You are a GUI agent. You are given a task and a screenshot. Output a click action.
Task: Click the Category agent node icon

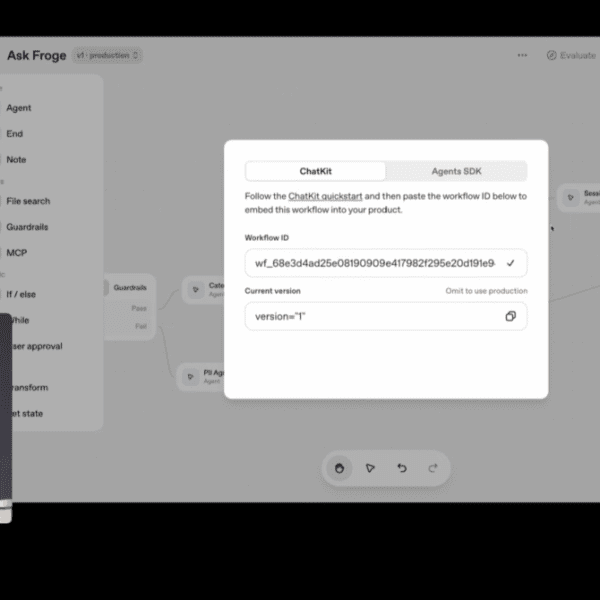coord(195,292)
